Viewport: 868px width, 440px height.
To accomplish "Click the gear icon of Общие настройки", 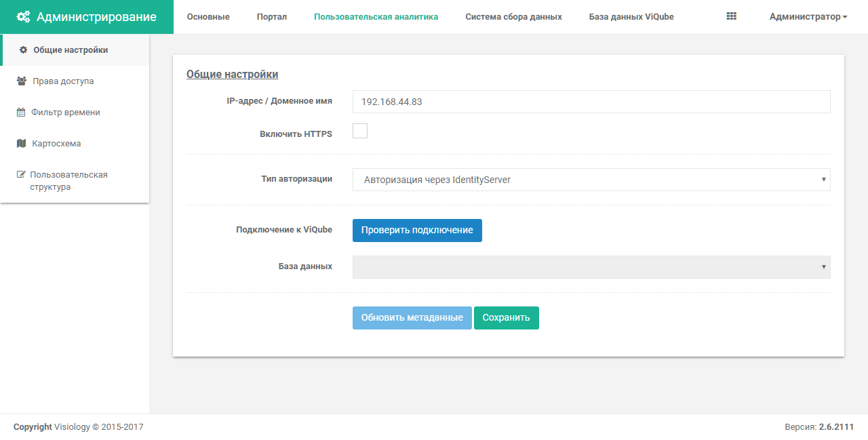I will tap(24, 50).
